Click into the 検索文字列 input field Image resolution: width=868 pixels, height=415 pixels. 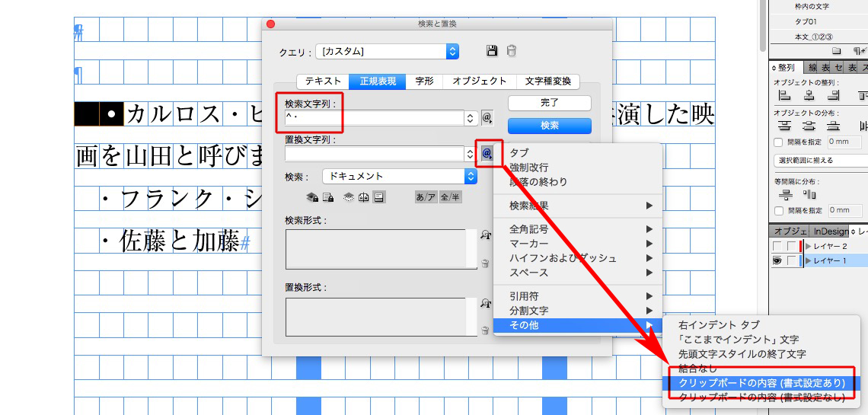375,118
